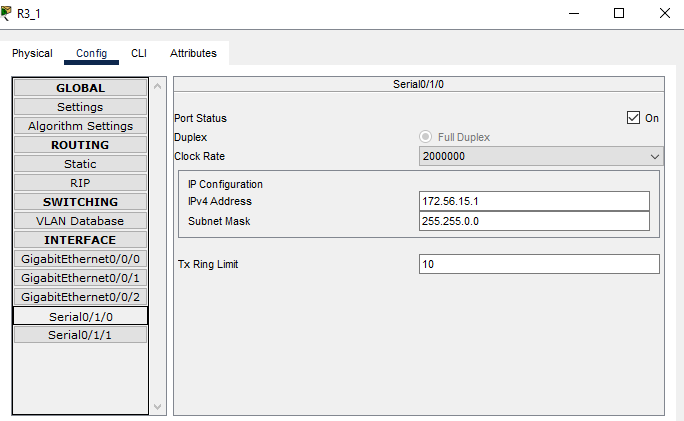The image size is (684, 421).
Task: Toggle the Port Status On checkbox
Action: [633, 118]
